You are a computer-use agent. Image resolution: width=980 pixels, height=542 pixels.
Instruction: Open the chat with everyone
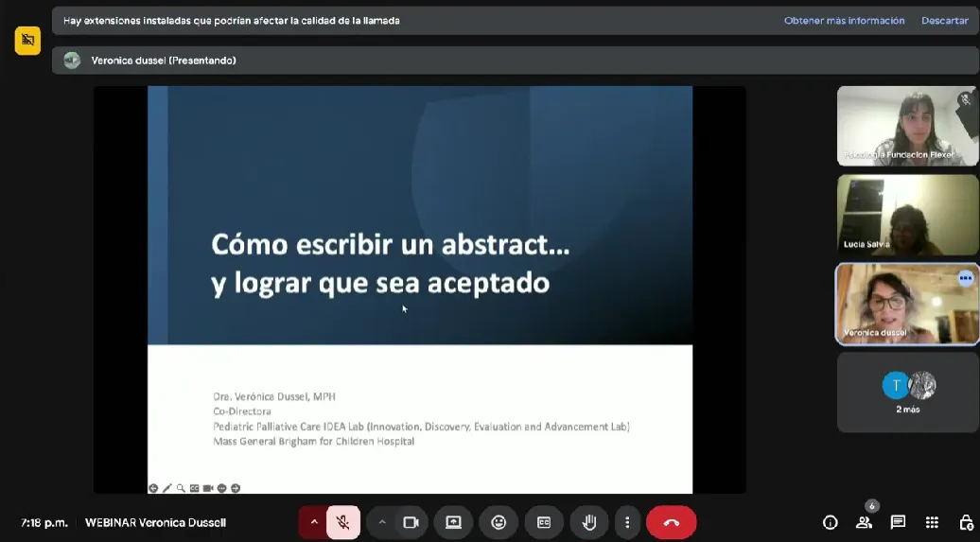(898, 523)
